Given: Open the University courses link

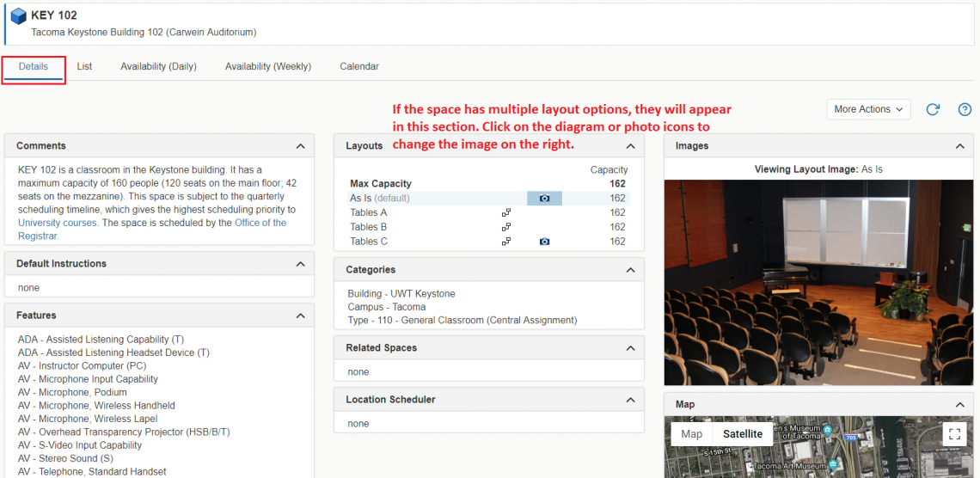Looking at the screenshot, I should pyautogui.click(x=57, y=223).
